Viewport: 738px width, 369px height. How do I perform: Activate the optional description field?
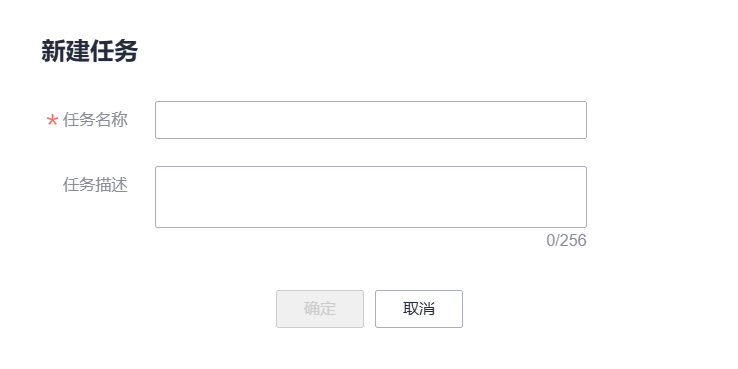[x=371, y=197]
